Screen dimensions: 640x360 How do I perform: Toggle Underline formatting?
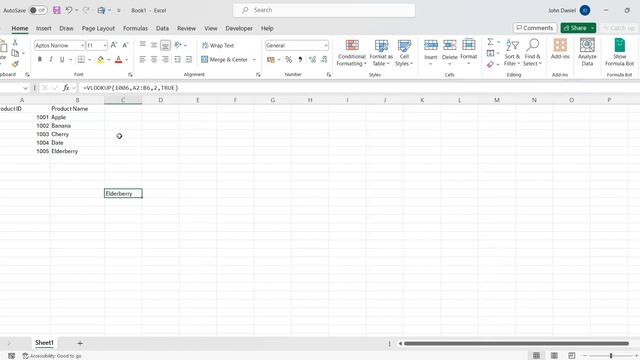coord(62,60)
